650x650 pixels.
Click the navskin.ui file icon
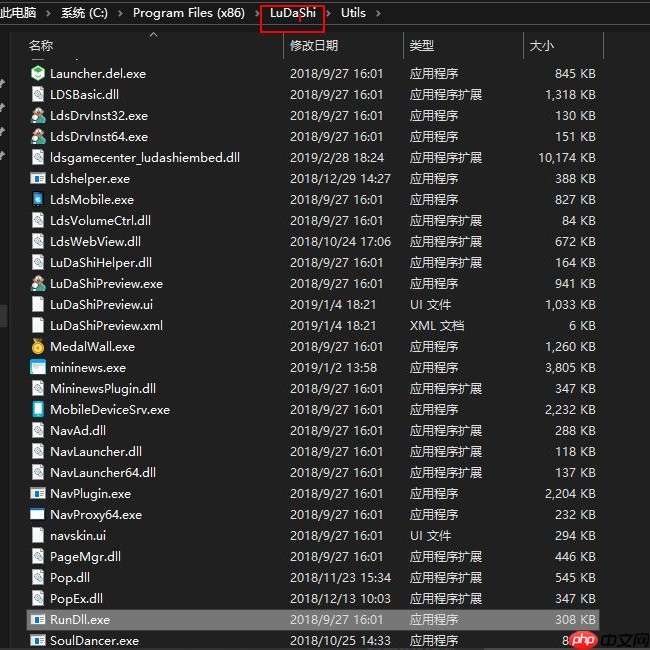38,536
